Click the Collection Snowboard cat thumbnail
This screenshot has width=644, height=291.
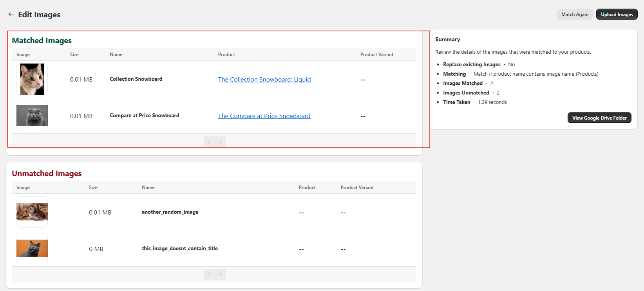point(32,79)
